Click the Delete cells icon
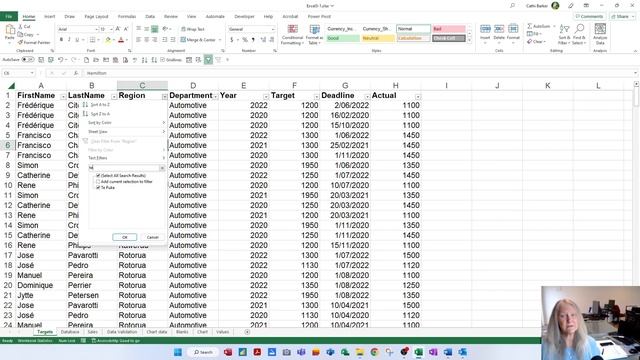The height and width of the screenshot is (360, 640). point(499,29)
